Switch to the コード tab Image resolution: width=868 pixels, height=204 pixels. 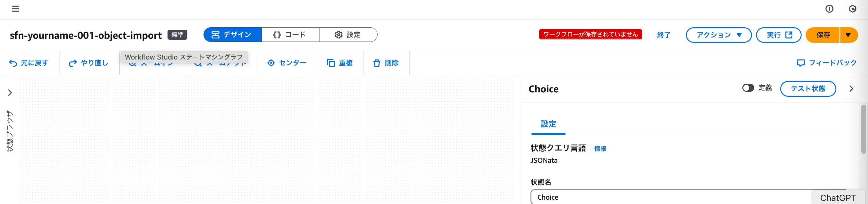point(290,35)
